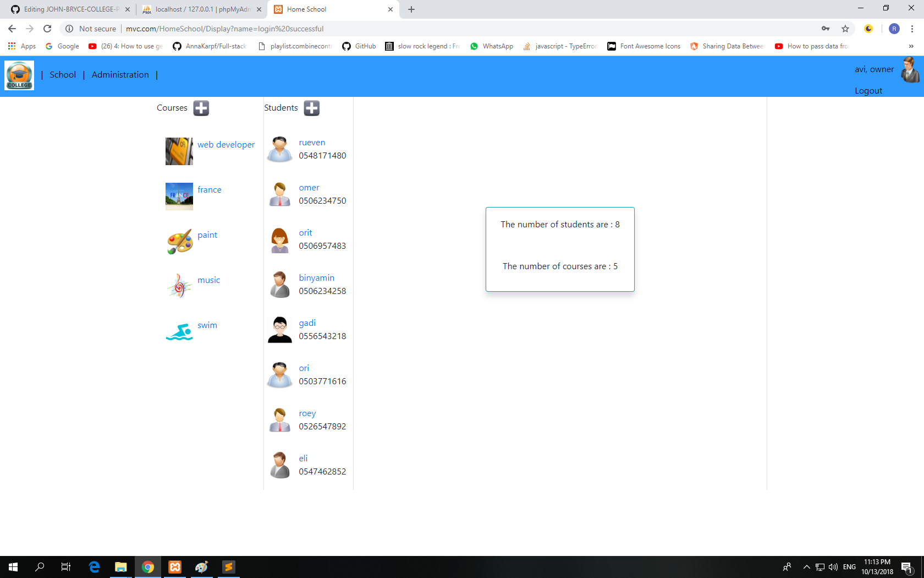Open student binyamin's details
Viewport: 924px width, 578px height.
click(x=316, y=278)
